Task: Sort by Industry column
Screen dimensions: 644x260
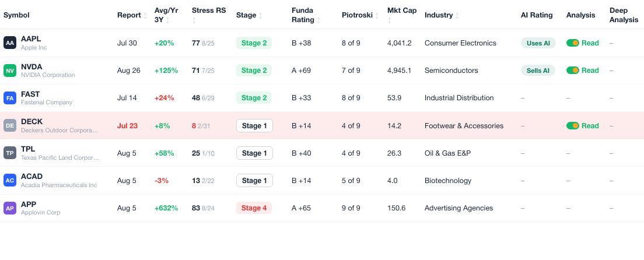Action: pyautogui.click(x=442, y=15)
